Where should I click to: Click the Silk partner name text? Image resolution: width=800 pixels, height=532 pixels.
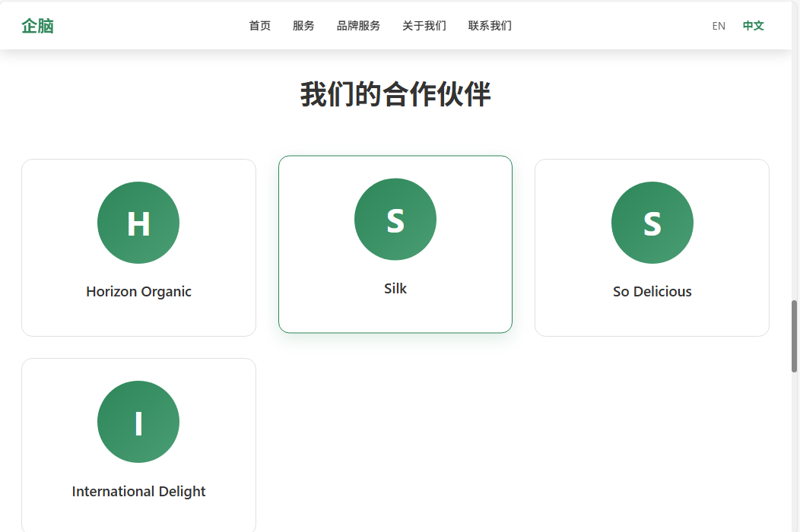tap(395, 289)
